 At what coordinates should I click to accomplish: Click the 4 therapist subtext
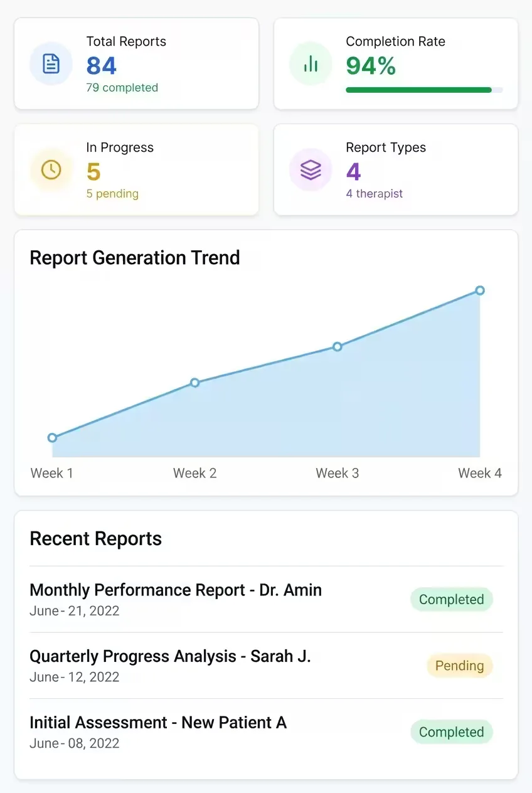click(x=375, y=194)
